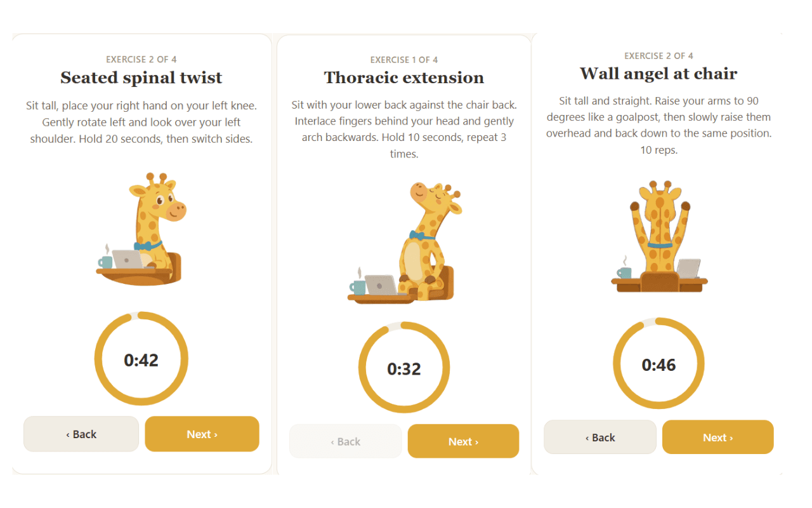Click Next on Thoracic extension card
The height and width of the screenshot is (508, 812).
pyautogui.click(x=463, y=441)
